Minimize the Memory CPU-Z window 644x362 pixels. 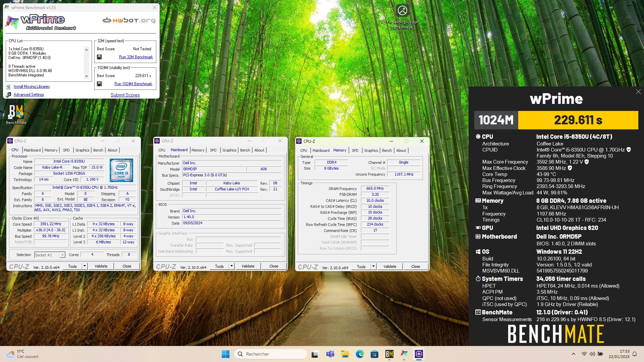[391, 141]
